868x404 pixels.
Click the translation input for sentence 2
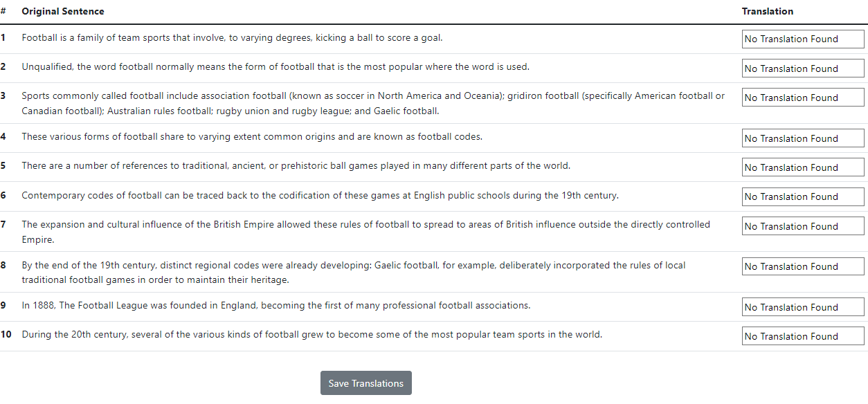click(803, 68)
